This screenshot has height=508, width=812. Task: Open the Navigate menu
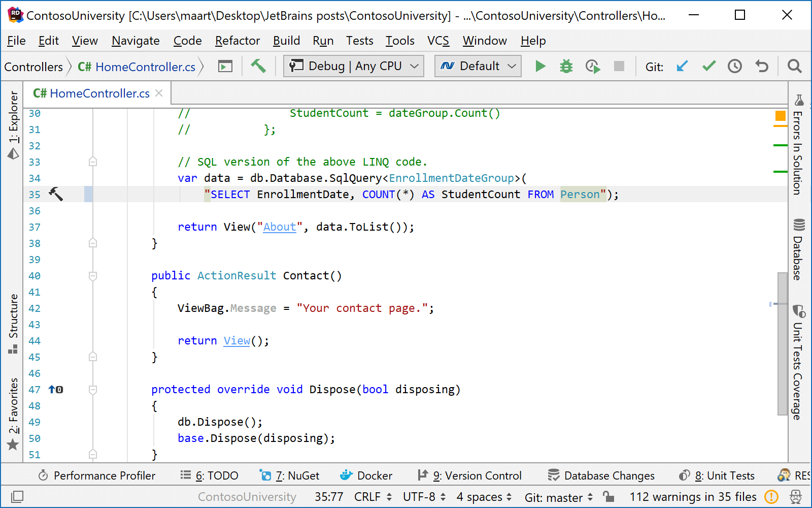[136, 41]
